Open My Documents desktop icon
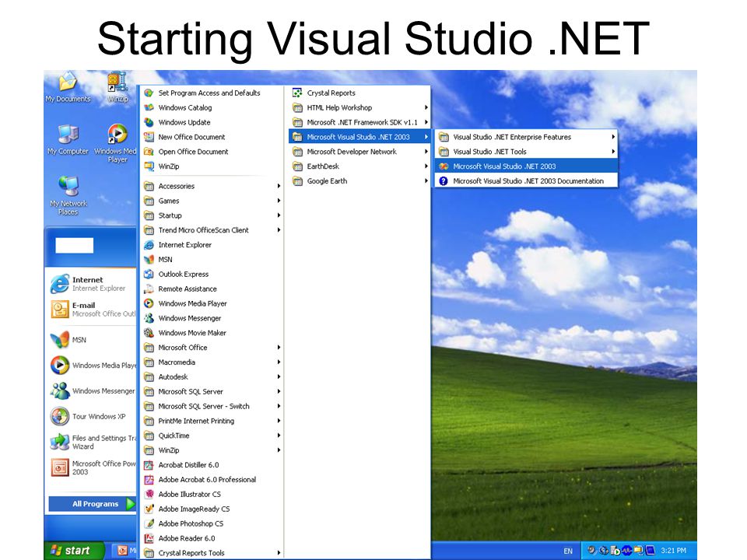The width and height of the screenshot is (747, 560). [x=68, y=82]
